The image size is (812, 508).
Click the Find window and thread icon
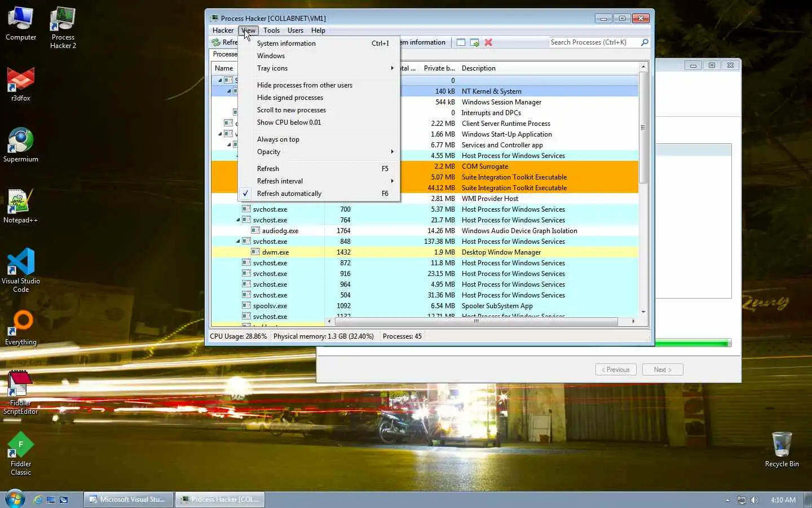[474, 42]
